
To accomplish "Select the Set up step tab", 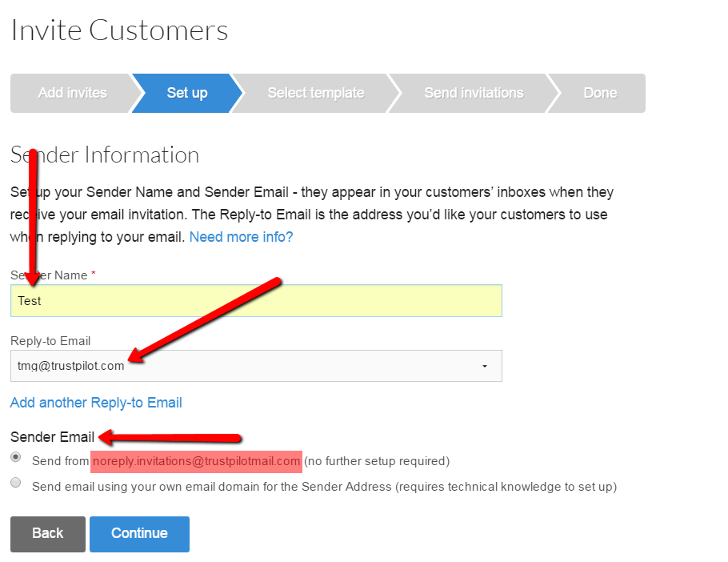I will (x=187, y=93).
